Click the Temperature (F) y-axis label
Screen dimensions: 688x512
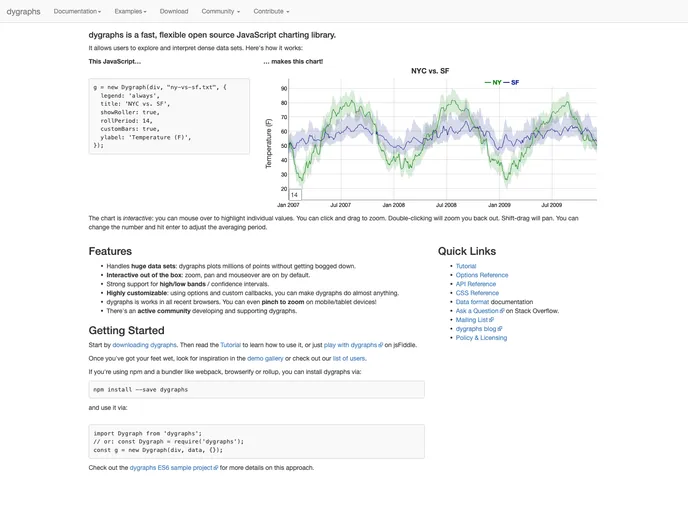269,143
